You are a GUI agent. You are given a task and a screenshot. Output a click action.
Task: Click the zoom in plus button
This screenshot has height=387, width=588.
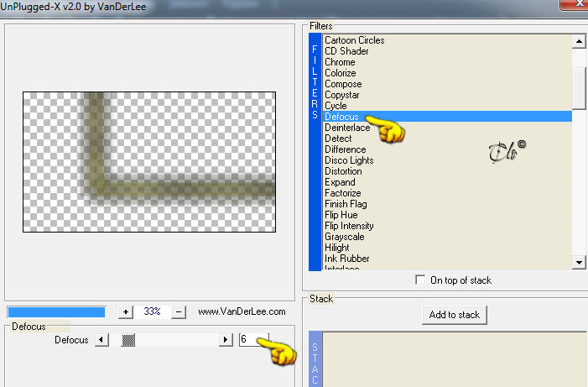point(126,311)
